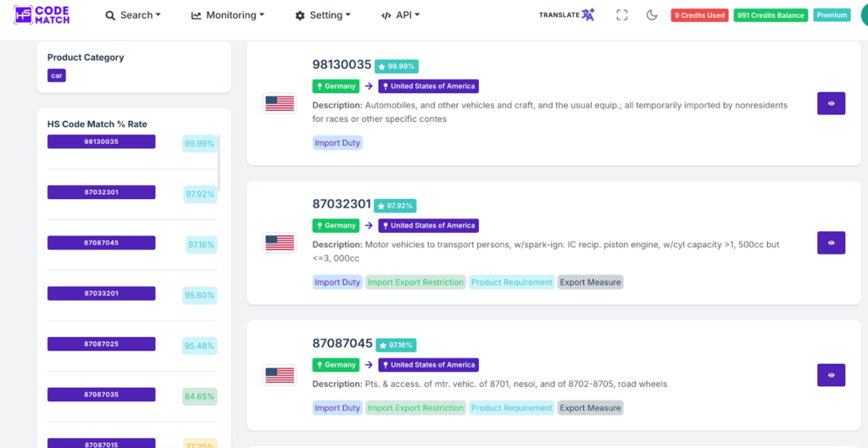View details of HS code 98130035

pyautogui.click(x=831, y=103)
